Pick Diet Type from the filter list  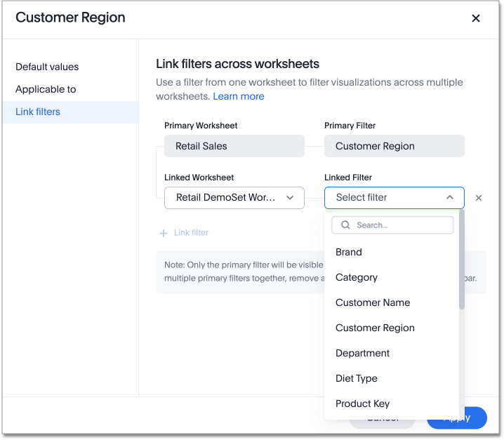click(x=357, y=378)
